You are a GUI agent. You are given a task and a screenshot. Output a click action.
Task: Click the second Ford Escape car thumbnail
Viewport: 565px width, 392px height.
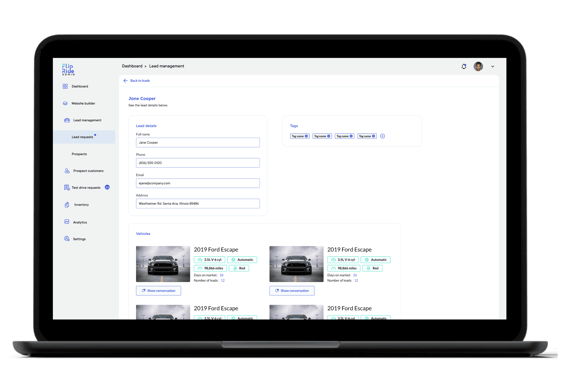pos(296,264)
